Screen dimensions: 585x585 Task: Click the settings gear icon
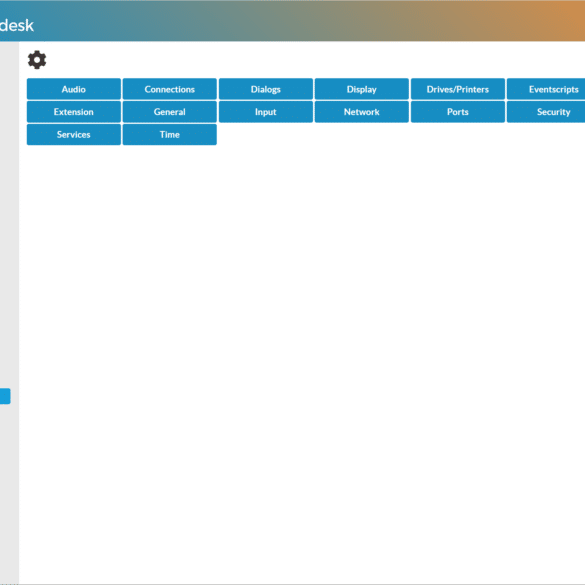click(37, 60)
